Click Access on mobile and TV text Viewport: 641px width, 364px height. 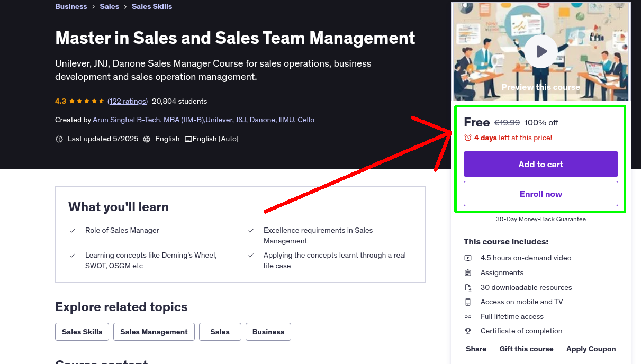pos(522,302)
